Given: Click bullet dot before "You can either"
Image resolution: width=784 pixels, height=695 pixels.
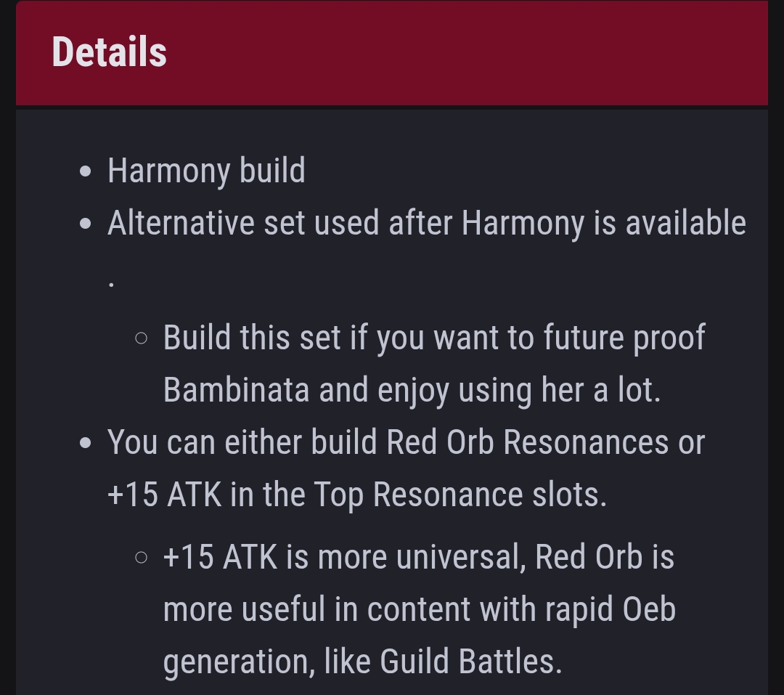Looking at the screenshot, I should coord(86,443).
